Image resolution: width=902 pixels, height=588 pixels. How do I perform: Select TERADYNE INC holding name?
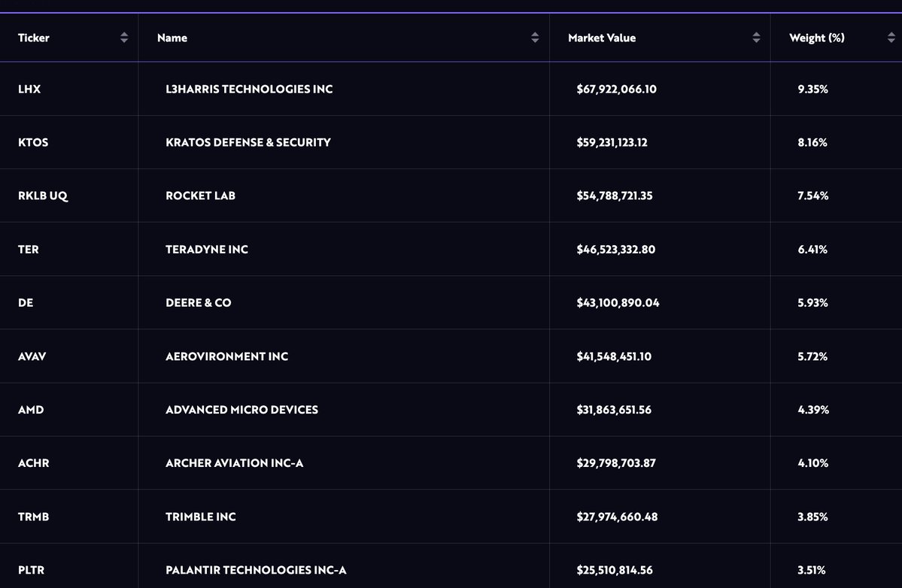[206, 249]
